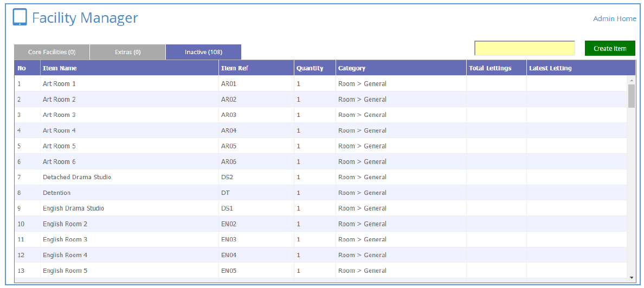The image size is (644, 288).
Task: Select the Art Room 1 row name
Action: (x=59, y=84)
